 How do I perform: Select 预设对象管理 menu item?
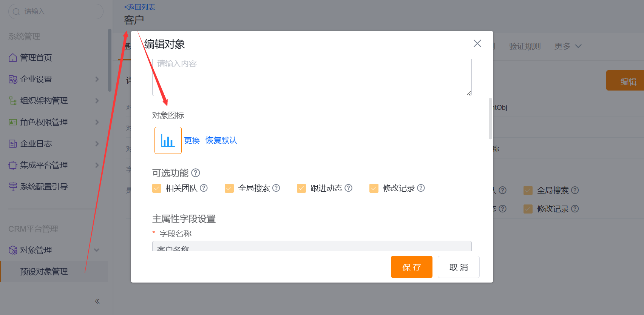click(44, 272)
